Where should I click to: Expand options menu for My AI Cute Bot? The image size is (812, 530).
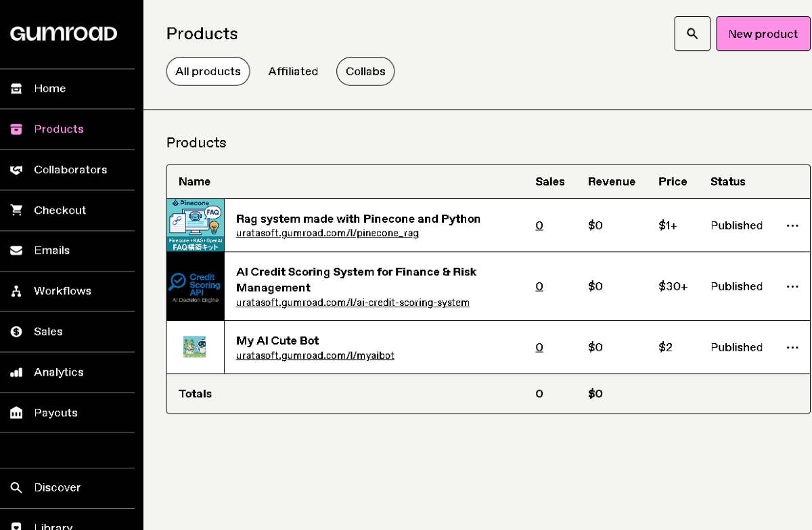point(792,347)
